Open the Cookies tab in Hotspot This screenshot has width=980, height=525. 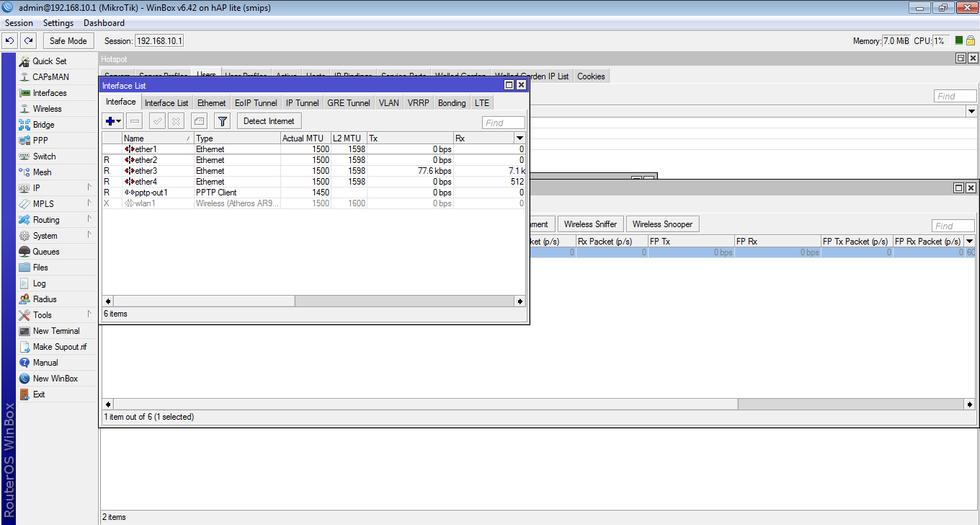click(591, 76)
